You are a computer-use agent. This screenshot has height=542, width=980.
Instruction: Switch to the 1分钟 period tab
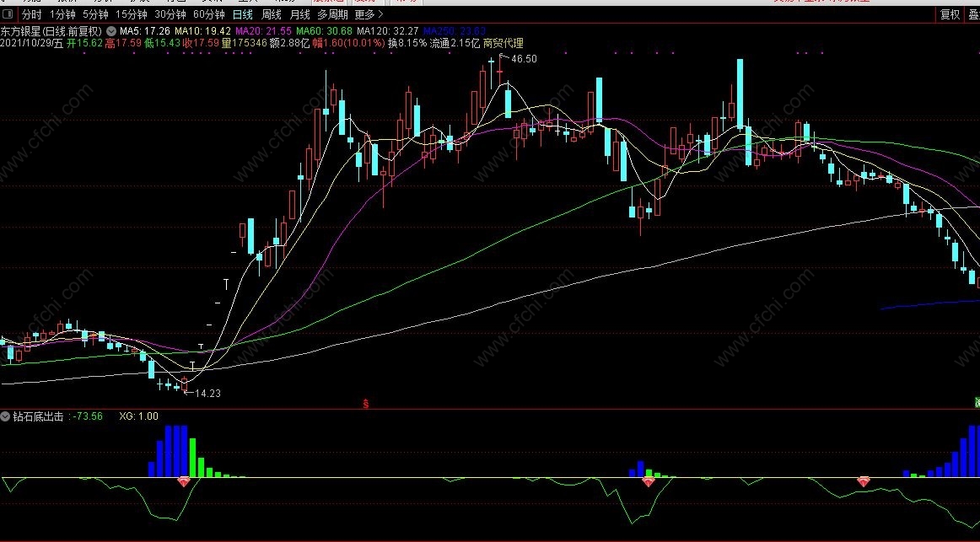tap(62, 14)
